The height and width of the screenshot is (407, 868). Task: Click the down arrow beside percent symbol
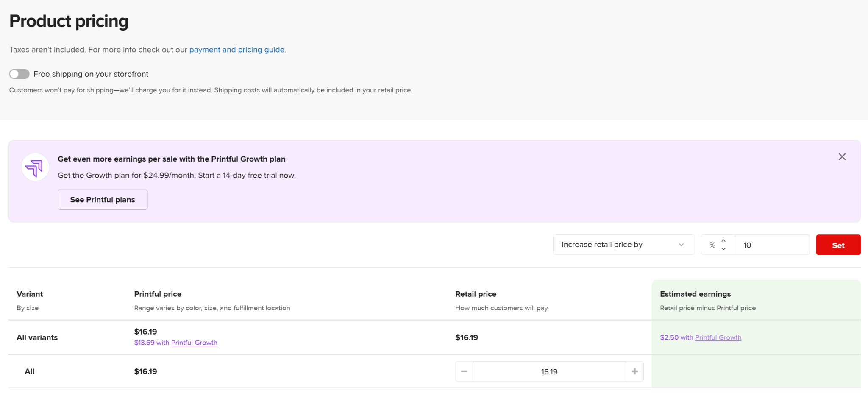pyautogui.click(x=723, y=249)
